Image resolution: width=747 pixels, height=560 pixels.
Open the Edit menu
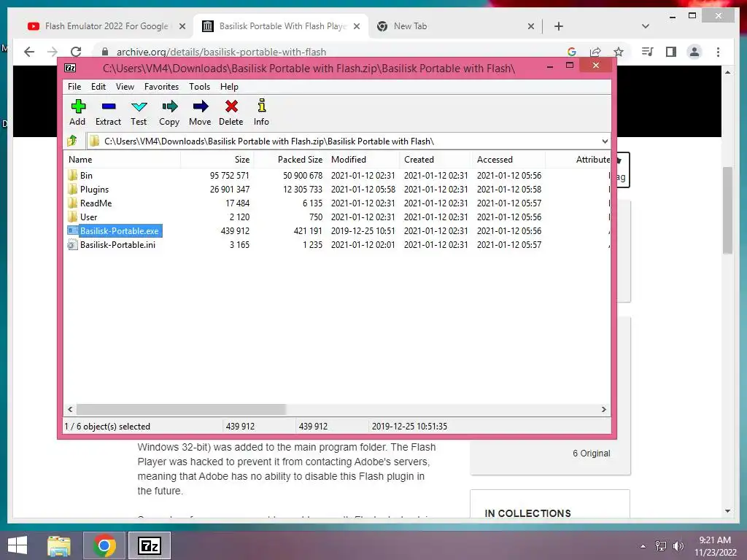tap(98, 87)
